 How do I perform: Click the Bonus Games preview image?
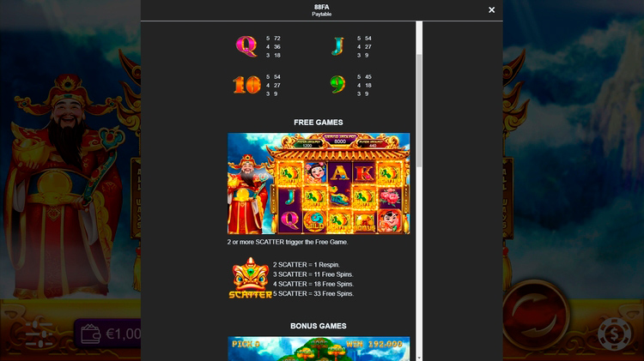[x=318, y=348]
